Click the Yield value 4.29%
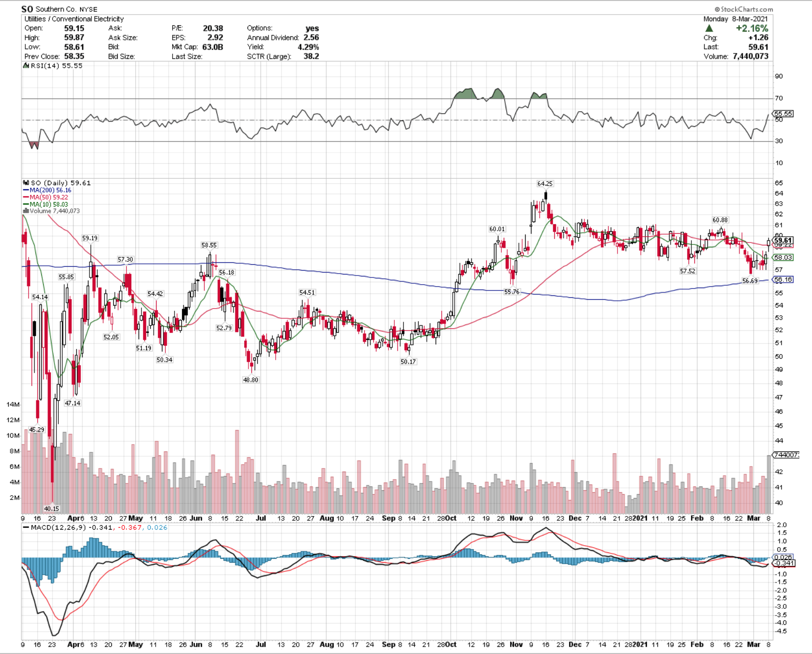812x654 pixels. pyautogui.click(x=308, y=47)
